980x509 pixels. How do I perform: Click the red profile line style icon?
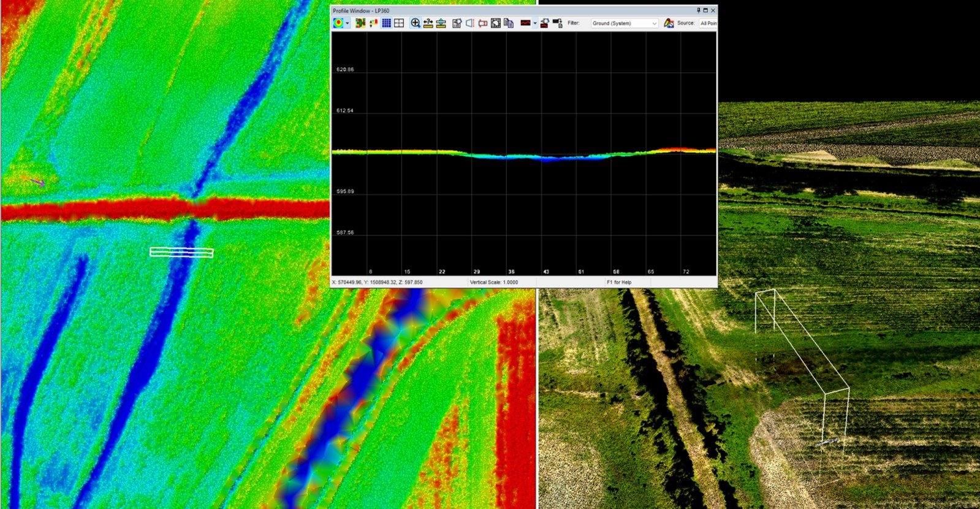pos(525,23)
